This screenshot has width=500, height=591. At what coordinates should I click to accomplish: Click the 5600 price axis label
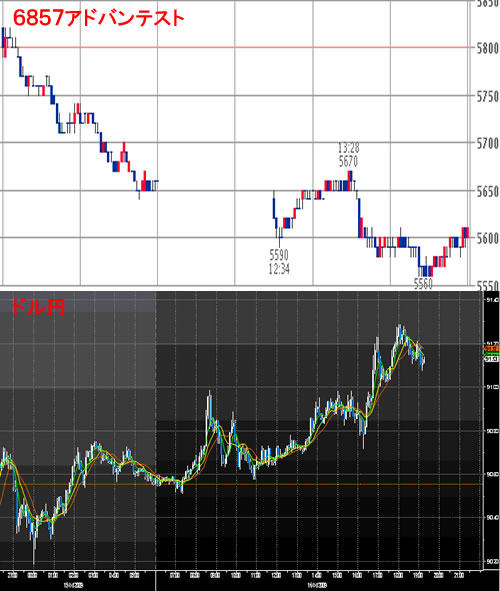point(488,238)
